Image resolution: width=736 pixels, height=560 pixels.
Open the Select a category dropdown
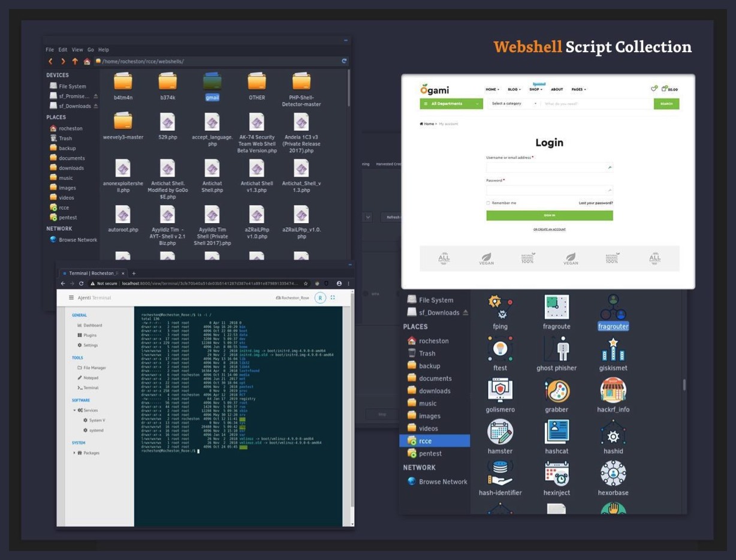tap(513, 104)
